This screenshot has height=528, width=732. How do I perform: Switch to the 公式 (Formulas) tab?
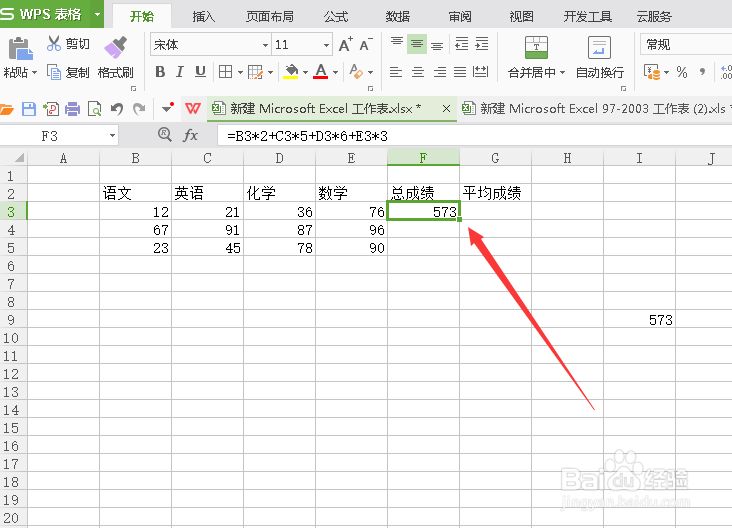(336, 17)
